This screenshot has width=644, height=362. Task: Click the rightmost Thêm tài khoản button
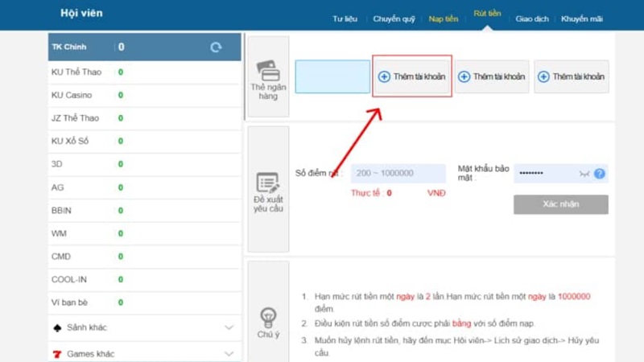click(x=572, y=76)
